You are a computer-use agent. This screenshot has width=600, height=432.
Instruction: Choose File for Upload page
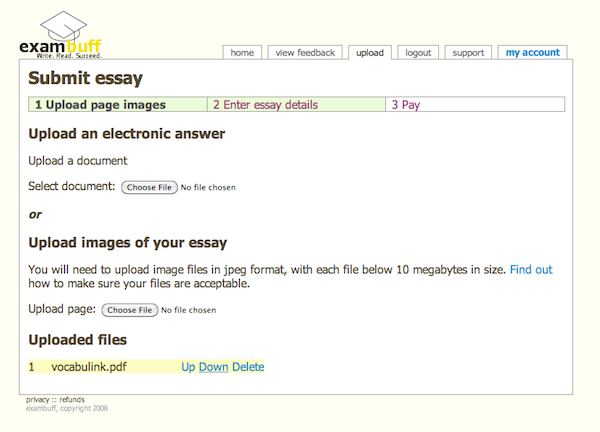pyautogui.click(x=130, y=310)
